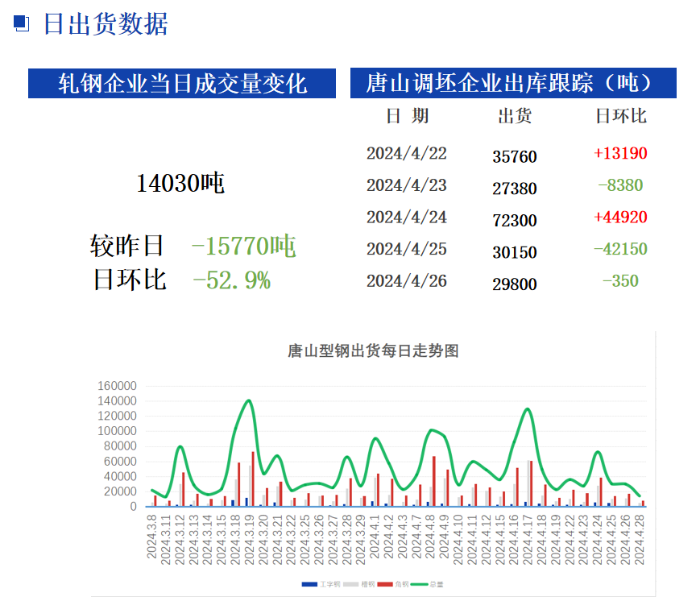Select the 出货 column header
The image size is (700, 597).
point(515,116)
